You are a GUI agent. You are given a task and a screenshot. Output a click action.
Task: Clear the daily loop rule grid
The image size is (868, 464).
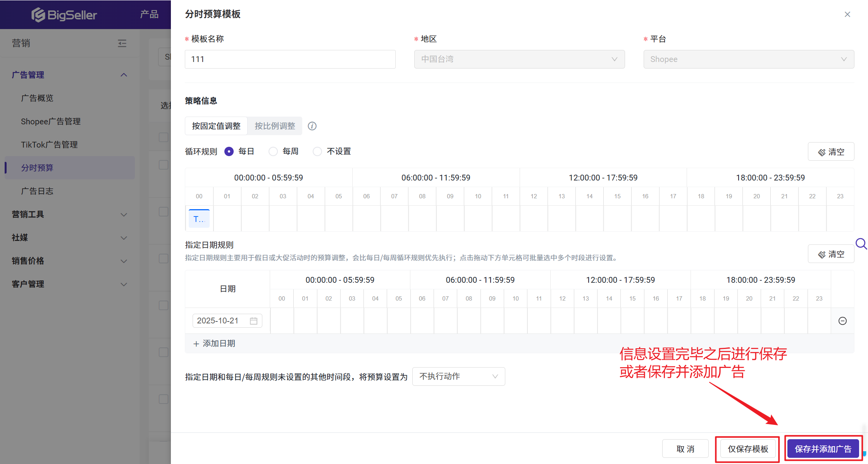831,152
